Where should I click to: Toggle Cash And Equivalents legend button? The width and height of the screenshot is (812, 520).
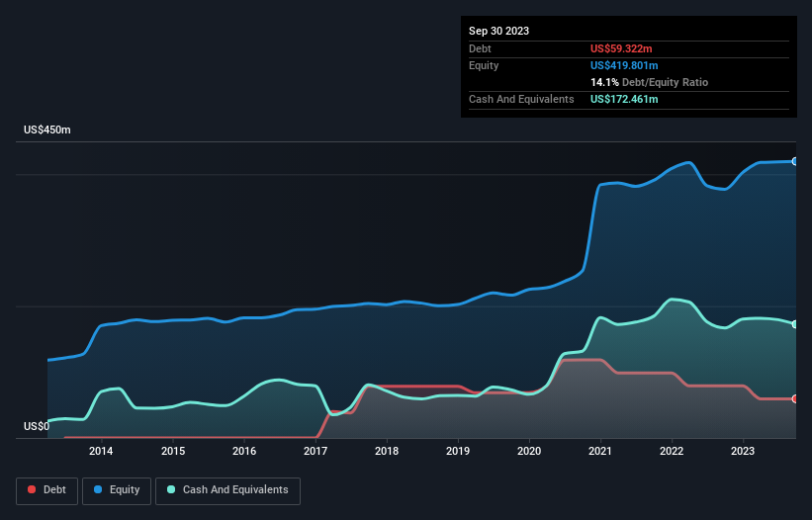[227, 490]
